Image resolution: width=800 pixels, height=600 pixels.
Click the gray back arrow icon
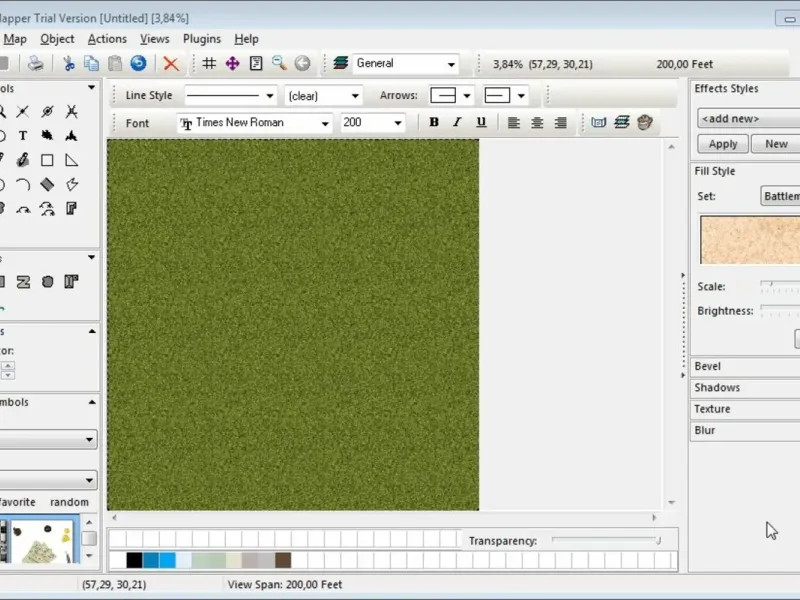coord(303,63)
